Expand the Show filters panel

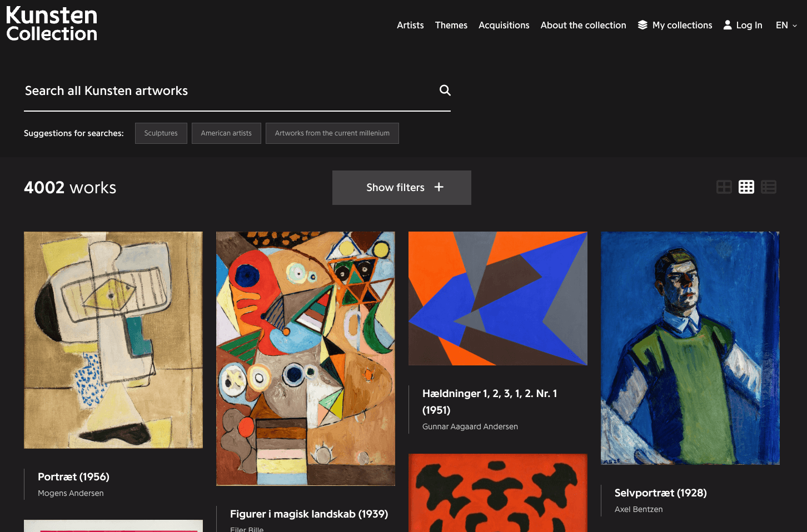point(402,188)
